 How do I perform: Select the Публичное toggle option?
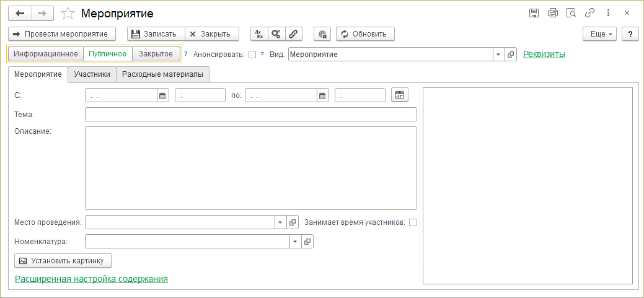108,54
